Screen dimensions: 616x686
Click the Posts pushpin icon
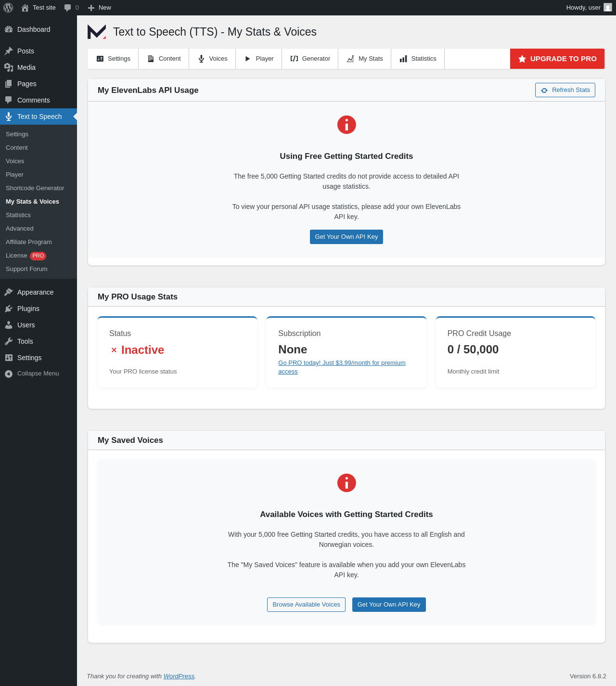point(9,51)
